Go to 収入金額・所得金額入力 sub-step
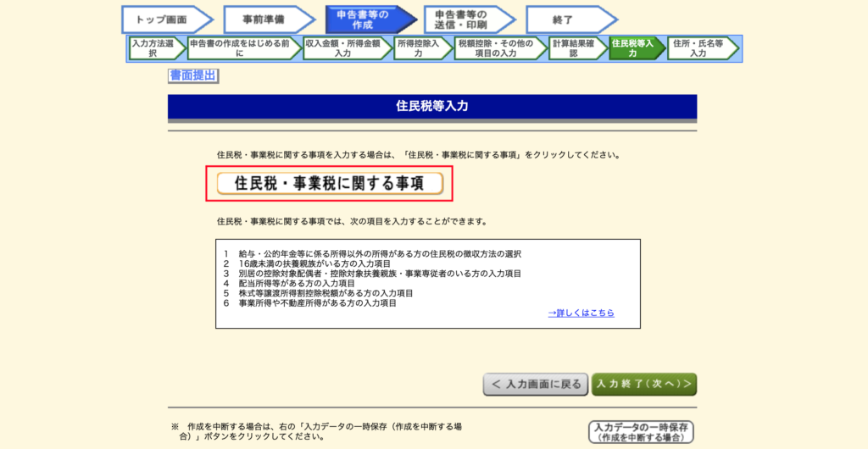This screenshot has height=449, width=868. pos(346,47)
